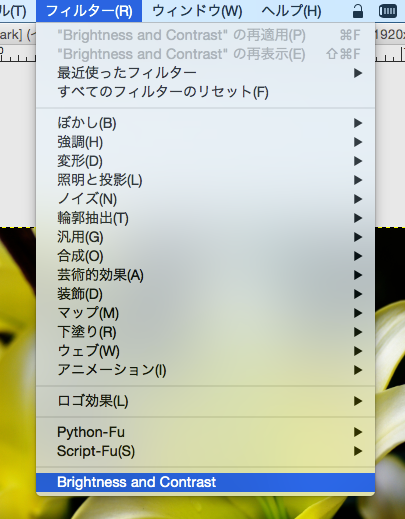Image resolution: width=405 pixels, height=519 pixels.
Task: Close the フィルター(R) menu via its title
Action: coord(89,11)
